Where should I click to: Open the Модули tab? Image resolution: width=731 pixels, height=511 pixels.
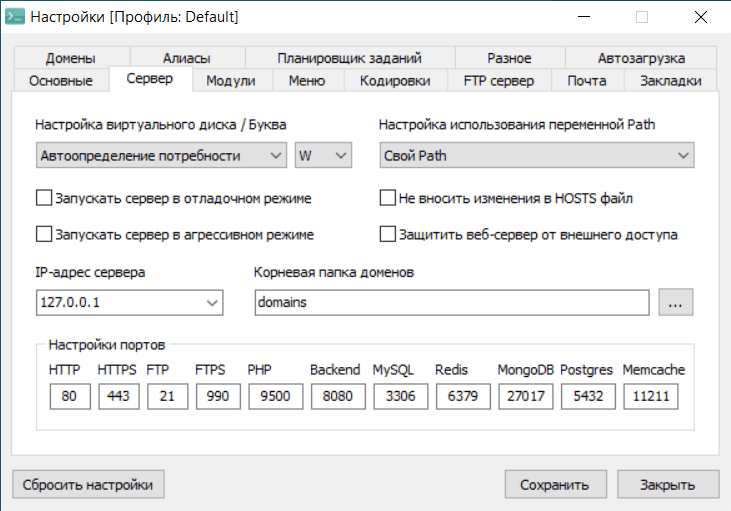(x=231, y=81)
